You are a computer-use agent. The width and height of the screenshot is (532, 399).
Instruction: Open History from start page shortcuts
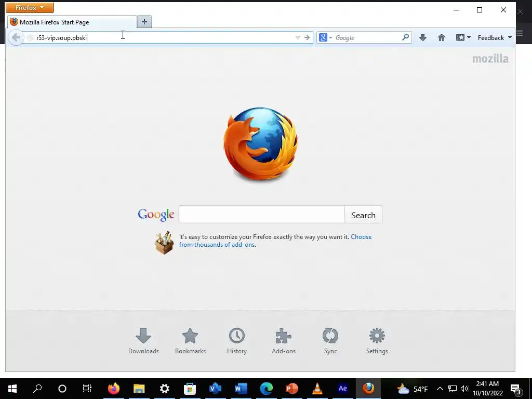(x=237, y=341)
